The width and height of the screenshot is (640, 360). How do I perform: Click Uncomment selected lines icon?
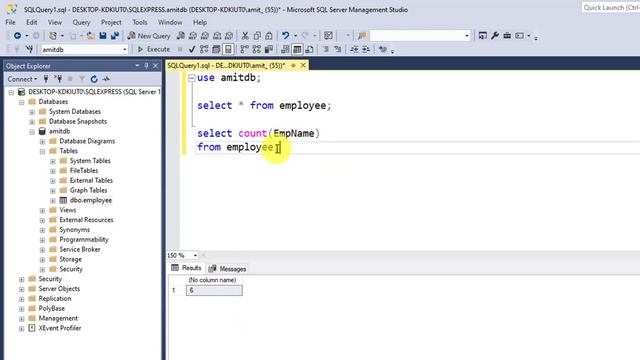[338, 49]
